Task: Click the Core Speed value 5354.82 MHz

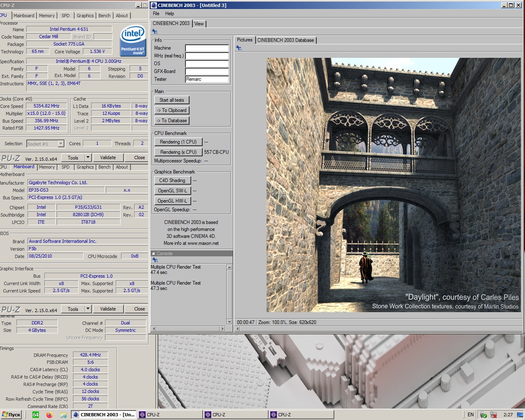Action: [46, 106]
